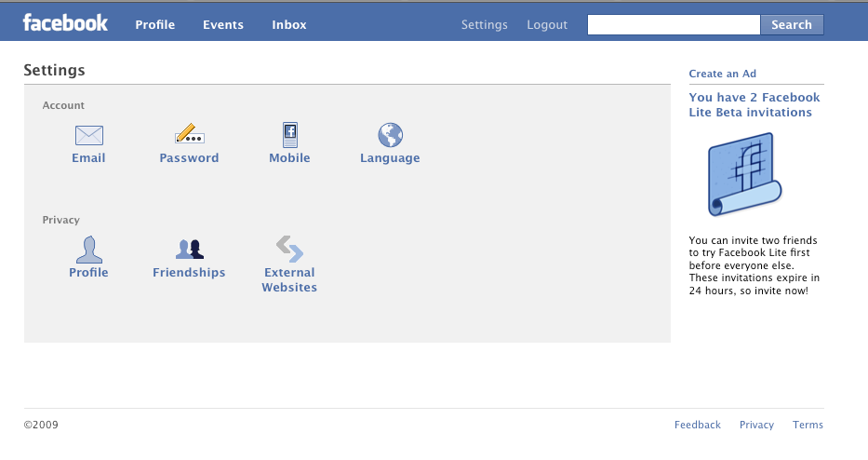This screenshot has width=868, height=460.
Task: Go to Profile in the top navigation
Action: pos(155,25)
